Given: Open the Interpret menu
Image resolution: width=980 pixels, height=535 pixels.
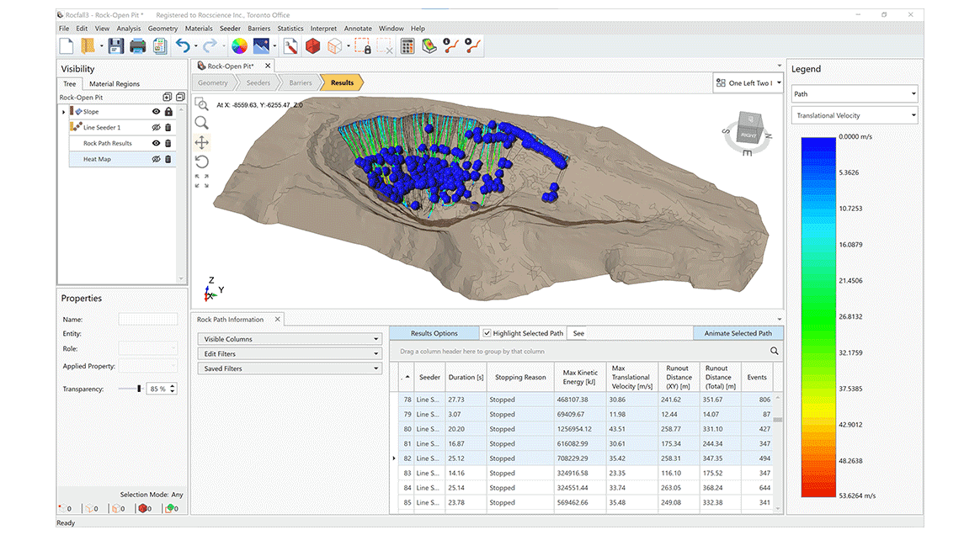Looking at the screenshot, I should (323, 29).
